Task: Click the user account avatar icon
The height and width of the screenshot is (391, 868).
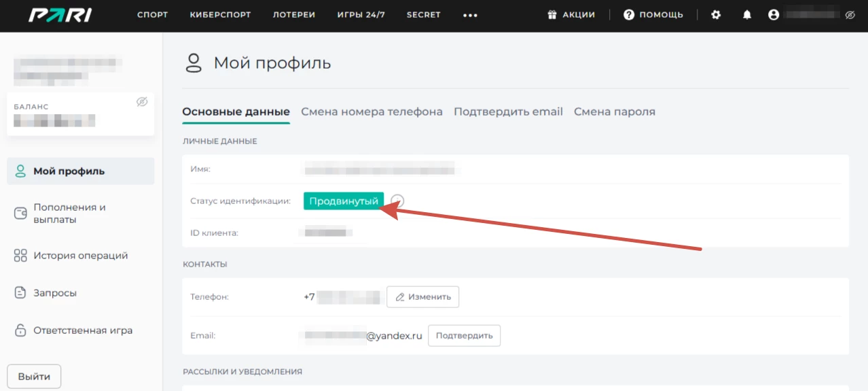Action: (x=774, y=15)
